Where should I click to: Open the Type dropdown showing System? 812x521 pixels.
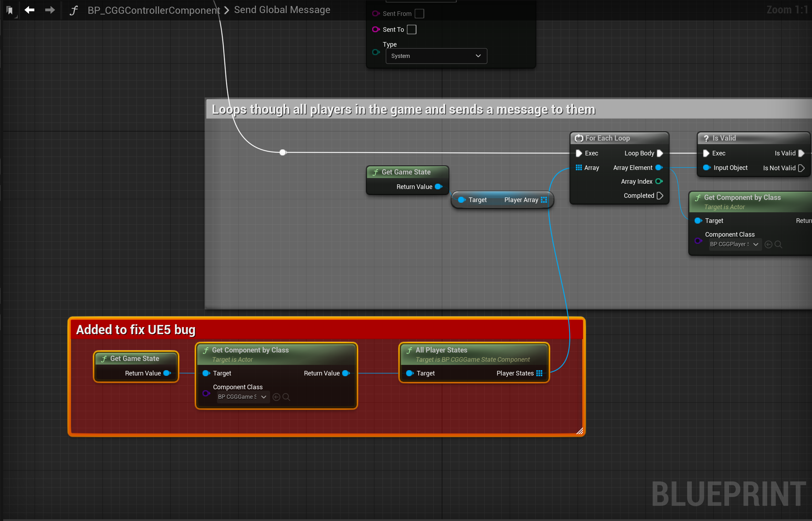pyautogui.click(x=436, y=56)
